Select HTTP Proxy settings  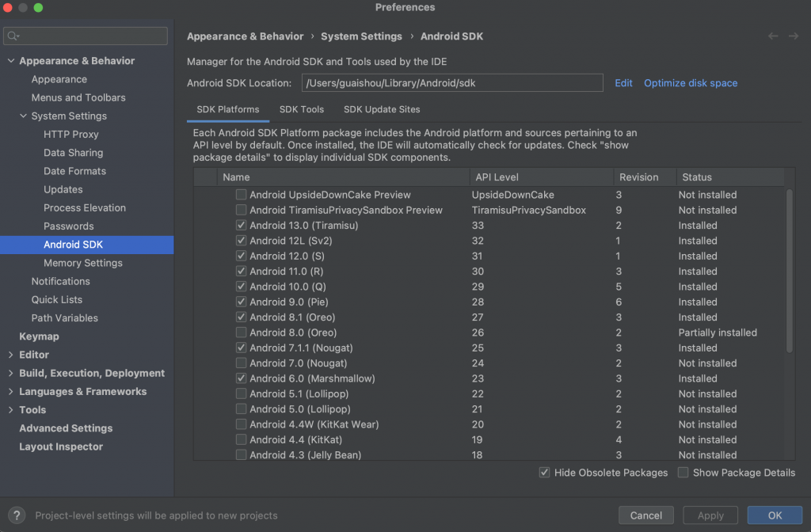tap(70, 134)
